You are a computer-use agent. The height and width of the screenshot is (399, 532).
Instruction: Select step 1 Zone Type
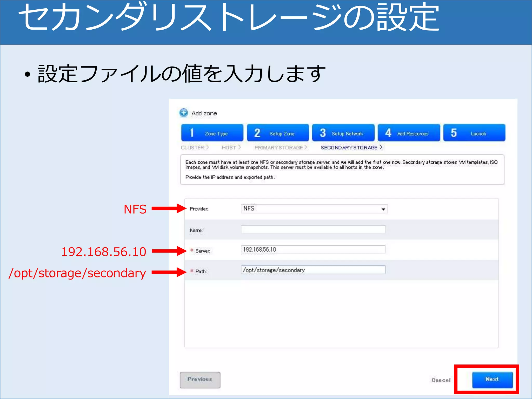tap(212, 133)
